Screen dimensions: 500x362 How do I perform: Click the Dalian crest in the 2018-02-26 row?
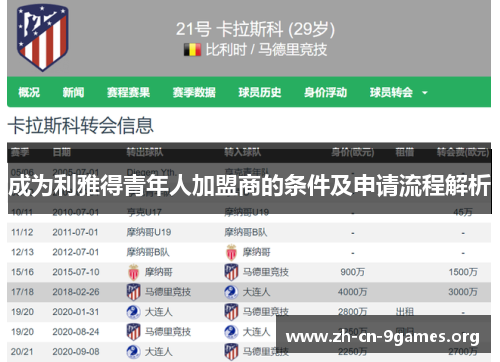tap(231, 292)
